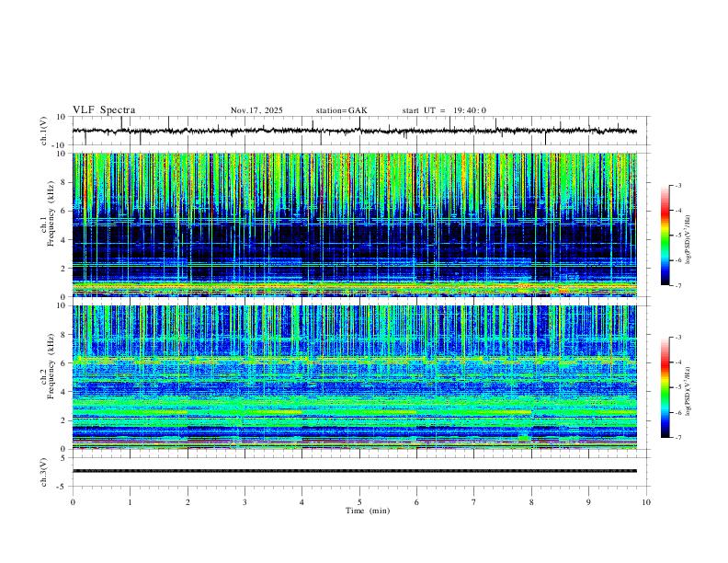Click the 'VLF Spectra' title text
Image resolution: width=728 pixels, height=563 pixels.
tap(104, 110)
